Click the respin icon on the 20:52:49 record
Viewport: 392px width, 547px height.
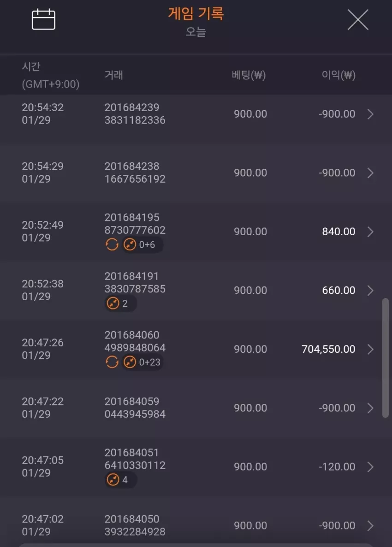pos(112,244)
